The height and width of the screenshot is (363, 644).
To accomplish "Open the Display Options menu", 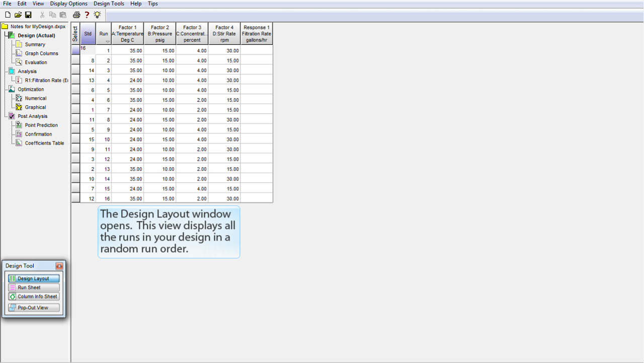I will pyautogui.click(x=69, y=4).
